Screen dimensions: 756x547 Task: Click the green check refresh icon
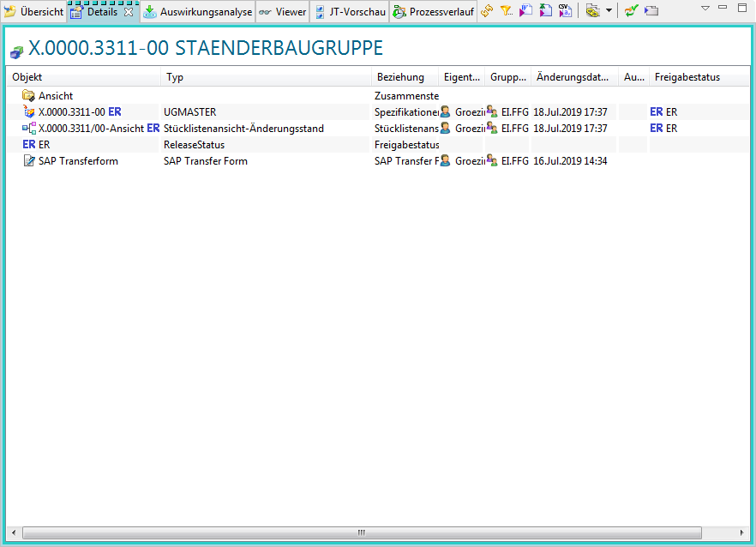(x=631, y=11)
